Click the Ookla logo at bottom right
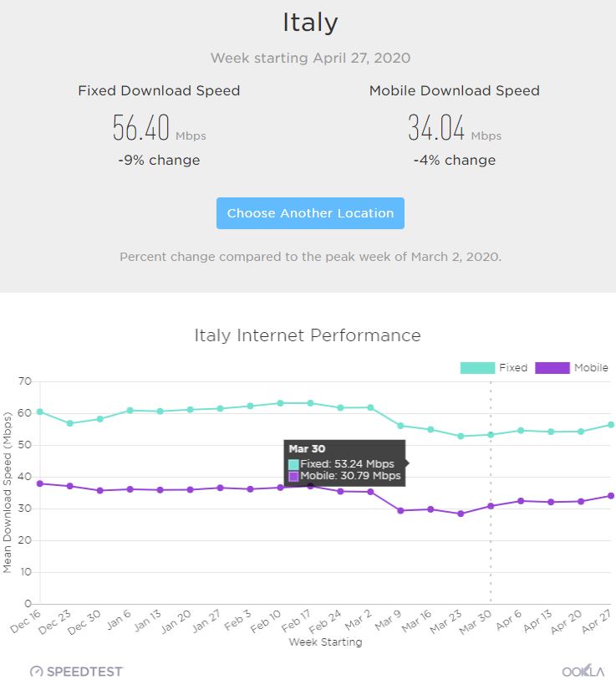616x680 pixels. [584, 671]
